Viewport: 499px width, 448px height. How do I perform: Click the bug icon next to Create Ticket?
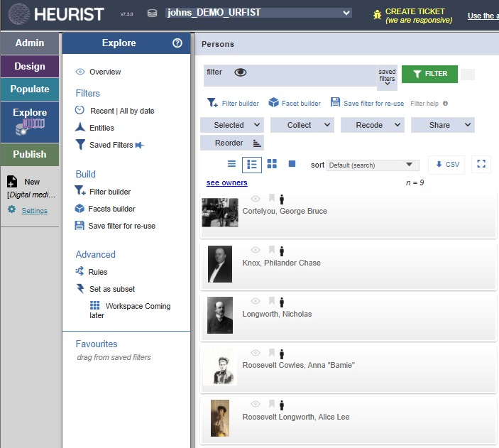pyautogui.click(x=377, y=15)
